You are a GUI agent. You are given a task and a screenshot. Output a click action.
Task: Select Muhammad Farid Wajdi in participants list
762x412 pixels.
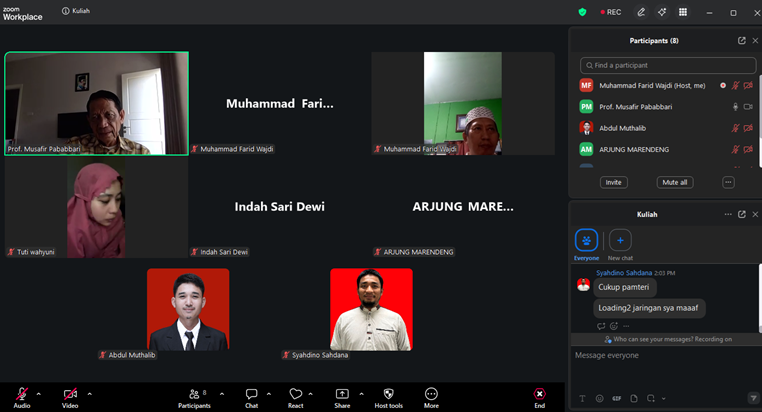[666, 86]
